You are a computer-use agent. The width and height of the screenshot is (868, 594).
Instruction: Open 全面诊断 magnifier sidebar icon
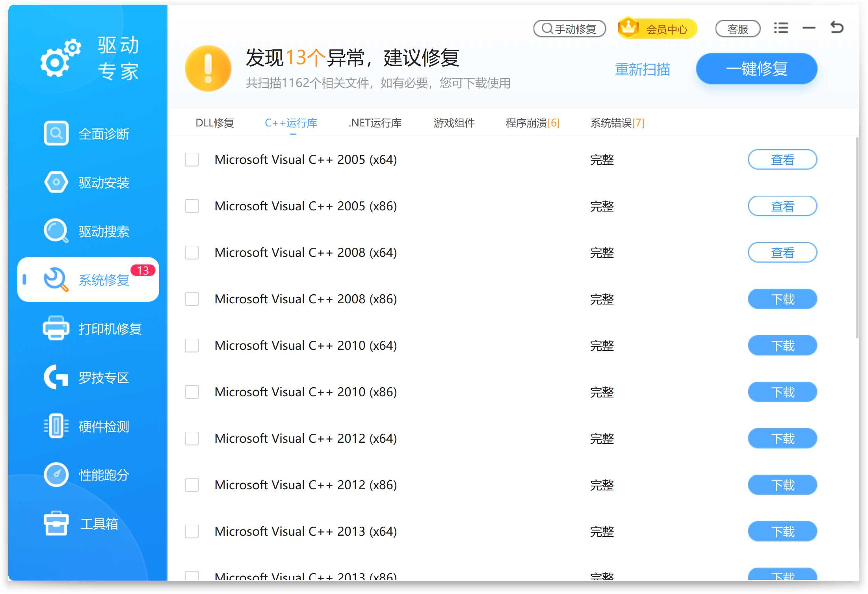(56, 133)
